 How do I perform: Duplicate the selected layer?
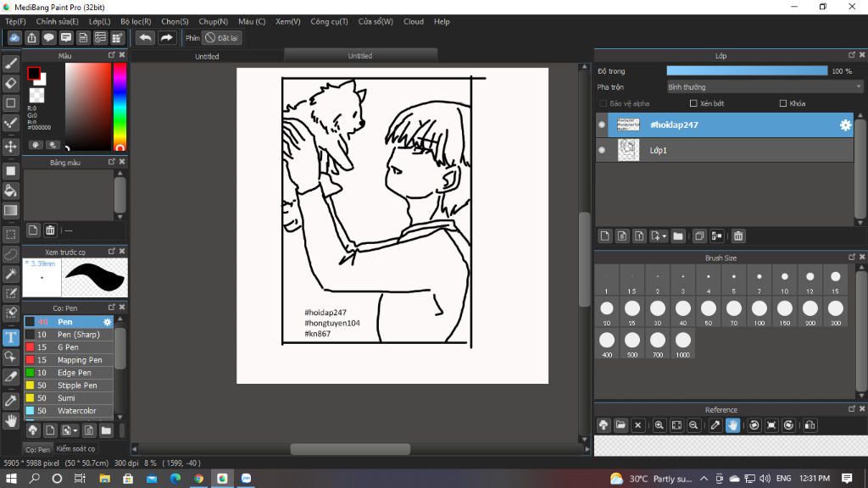(699, 236)
